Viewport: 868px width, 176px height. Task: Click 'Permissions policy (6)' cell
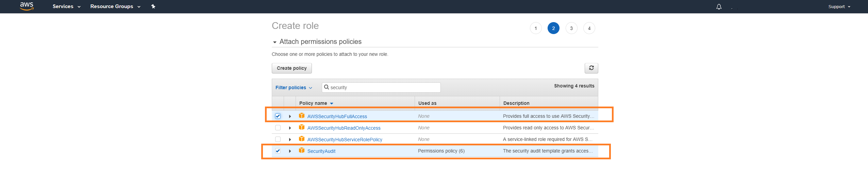click(x=441, y=151)
